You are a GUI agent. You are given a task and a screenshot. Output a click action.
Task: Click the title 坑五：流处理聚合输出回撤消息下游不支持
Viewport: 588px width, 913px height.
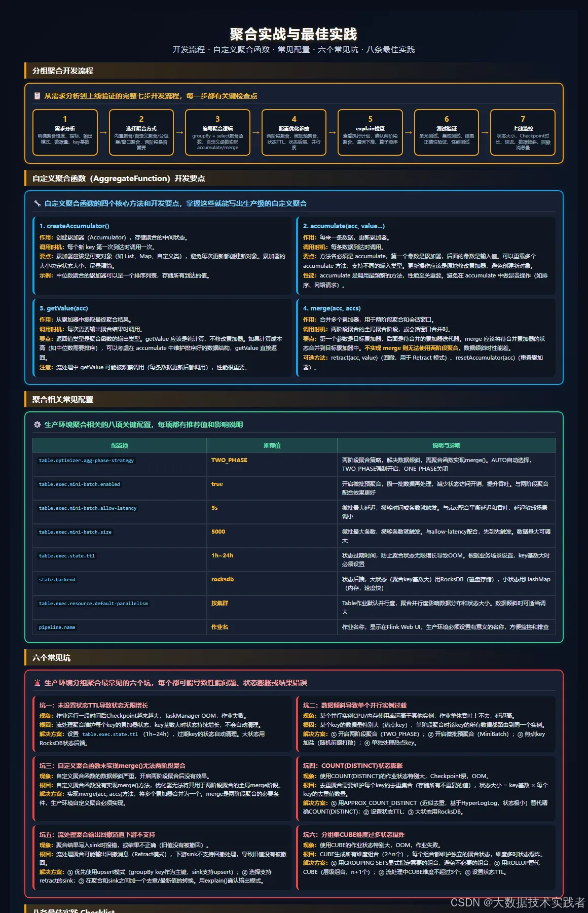(x=97, y=835)
